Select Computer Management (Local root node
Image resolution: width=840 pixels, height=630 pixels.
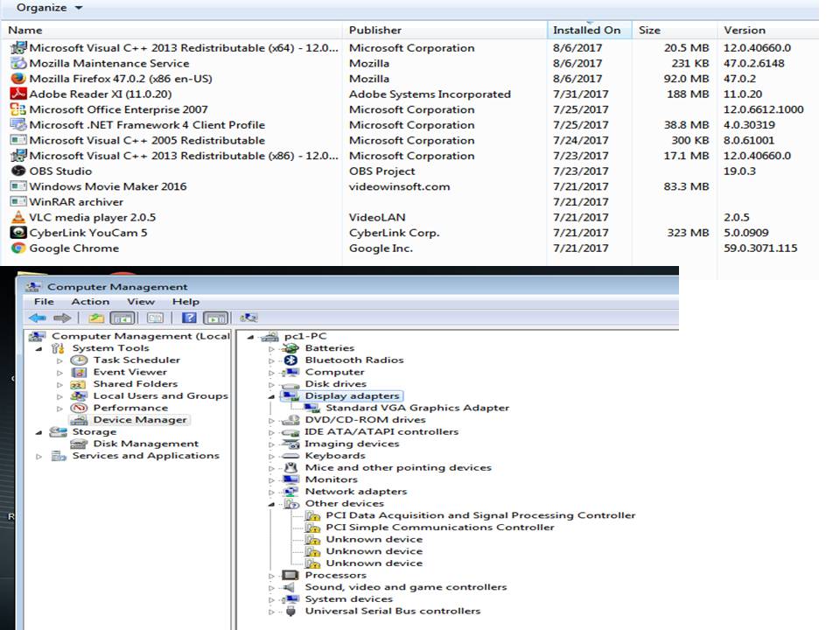click(x=141, y=336)
